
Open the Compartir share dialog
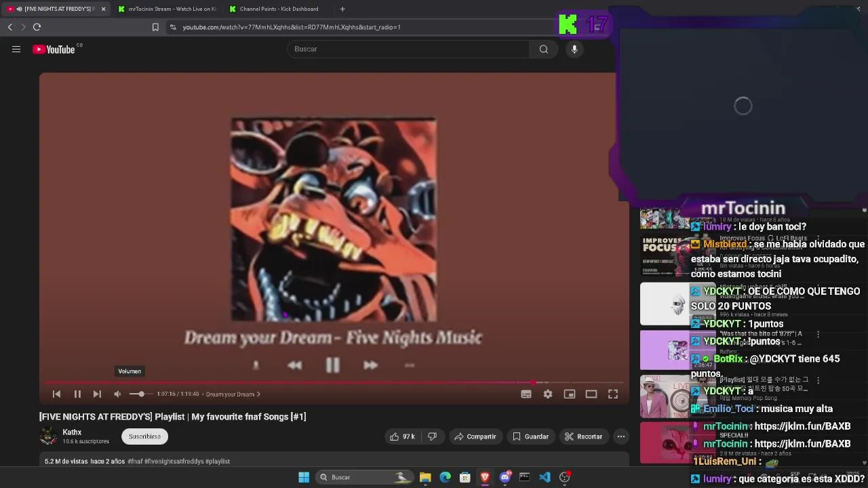point(475,436)
